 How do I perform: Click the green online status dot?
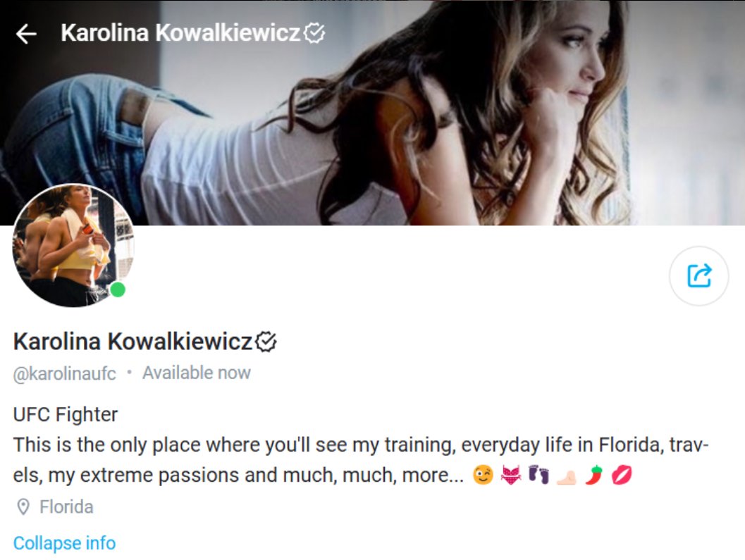click(x=118, y=290)
